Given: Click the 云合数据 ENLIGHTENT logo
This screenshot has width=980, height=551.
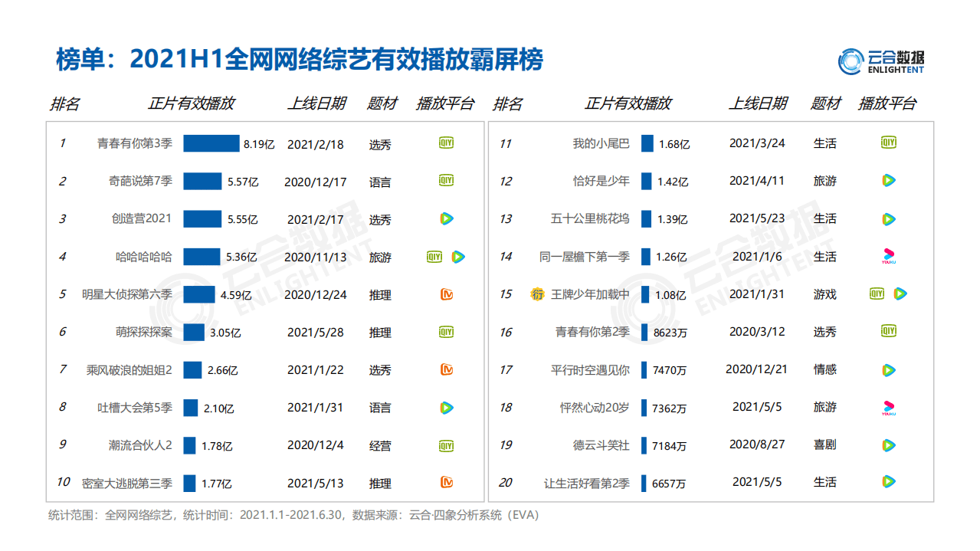Looking at the screenshot, I should pyautogui.click(x=882, y=60).
